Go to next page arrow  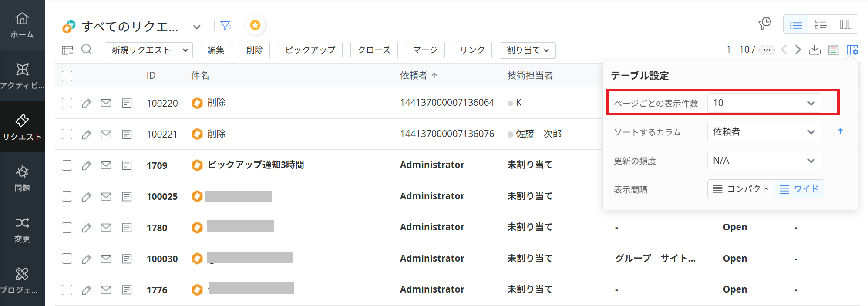[797, 50]
